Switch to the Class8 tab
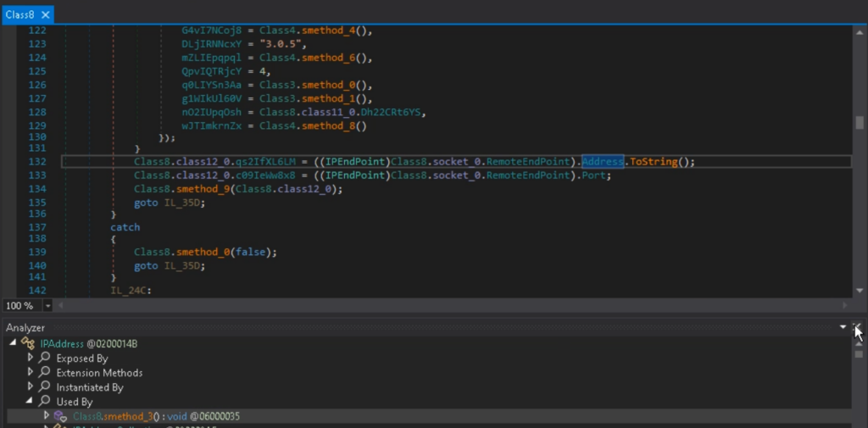 tap(19, 15)
